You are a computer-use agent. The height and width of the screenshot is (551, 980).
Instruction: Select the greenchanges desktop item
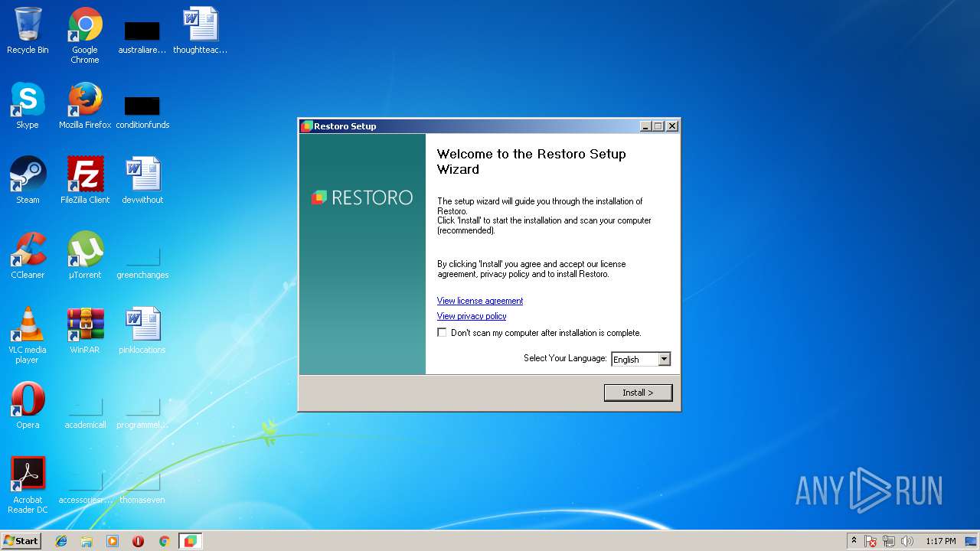(x=142, y=262)
